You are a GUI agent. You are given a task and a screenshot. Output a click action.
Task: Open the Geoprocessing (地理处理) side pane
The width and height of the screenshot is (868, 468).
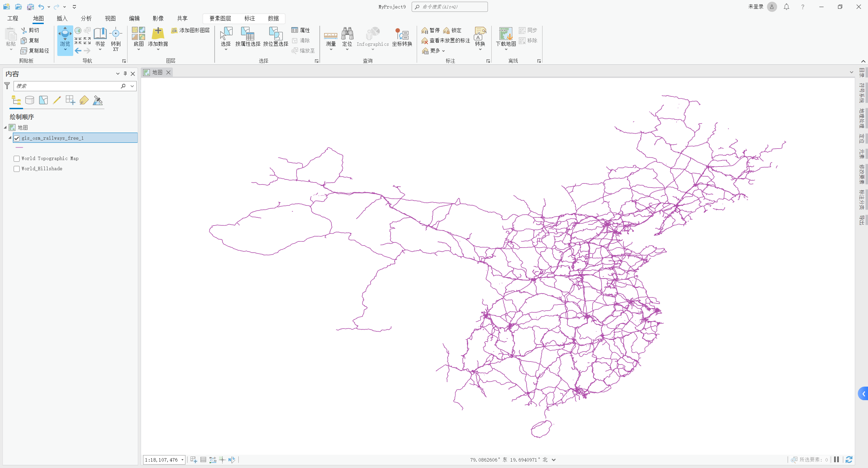point(862,118)
